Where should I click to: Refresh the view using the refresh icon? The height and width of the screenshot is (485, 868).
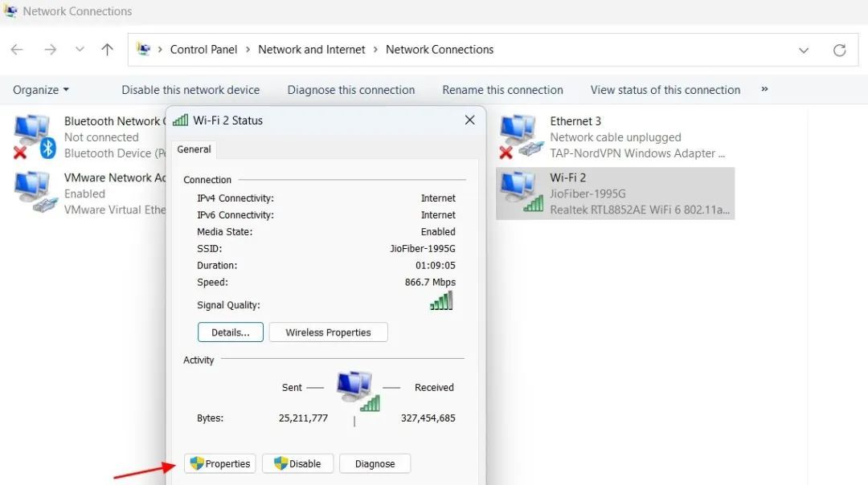[839, 49]
